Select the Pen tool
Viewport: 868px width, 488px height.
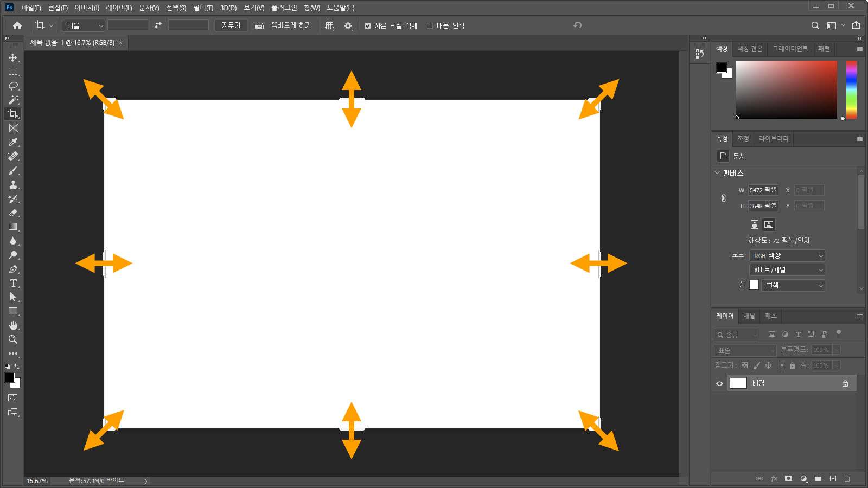13,269
